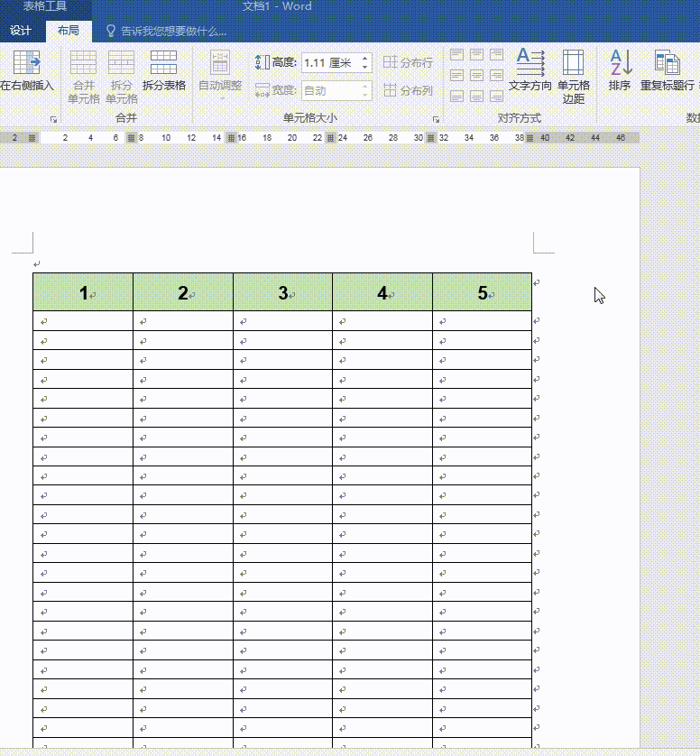Select the Align Top Right icon

(x=496, y=54)
